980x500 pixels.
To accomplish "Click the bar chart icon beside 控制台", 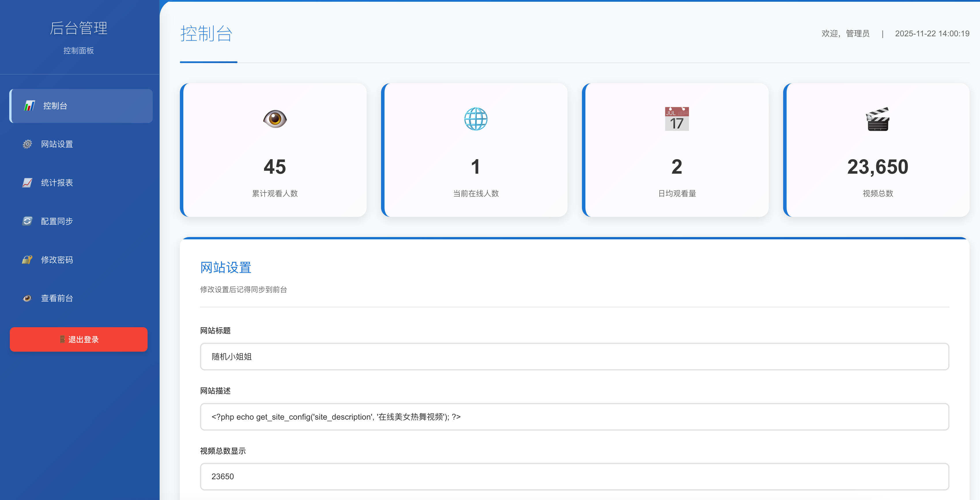I will pos(29,106).
